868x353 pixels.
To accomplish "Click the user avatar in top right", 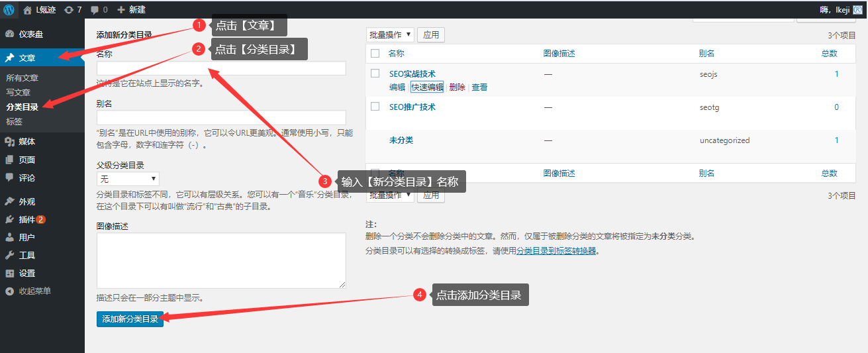I will coord(857,9).
